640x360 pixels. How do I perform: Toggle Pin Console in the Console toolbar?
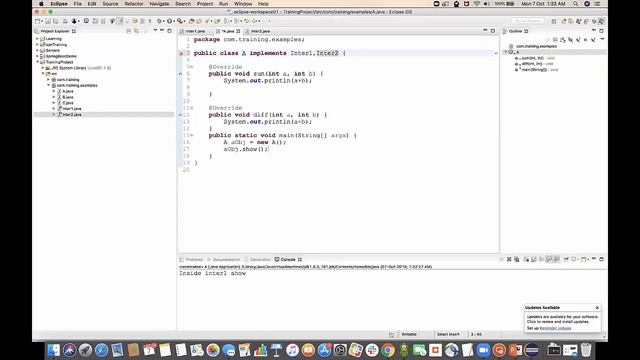(x=566, y=259)
